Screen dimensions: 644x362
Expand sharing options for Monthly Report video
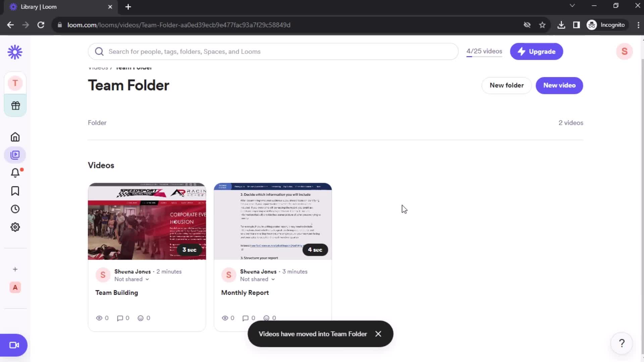[258, 279]
